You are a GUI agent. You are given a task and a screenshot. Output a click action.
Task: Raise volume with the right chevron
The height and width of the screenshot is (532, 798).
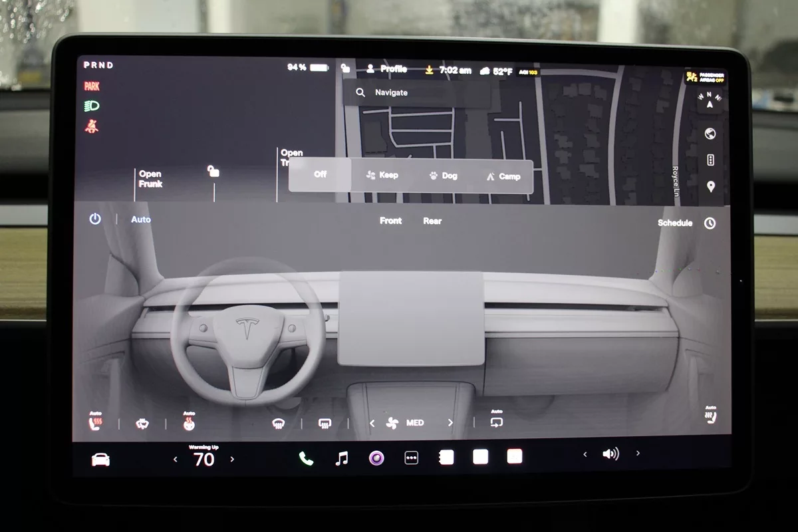click(x=638, y=454)
